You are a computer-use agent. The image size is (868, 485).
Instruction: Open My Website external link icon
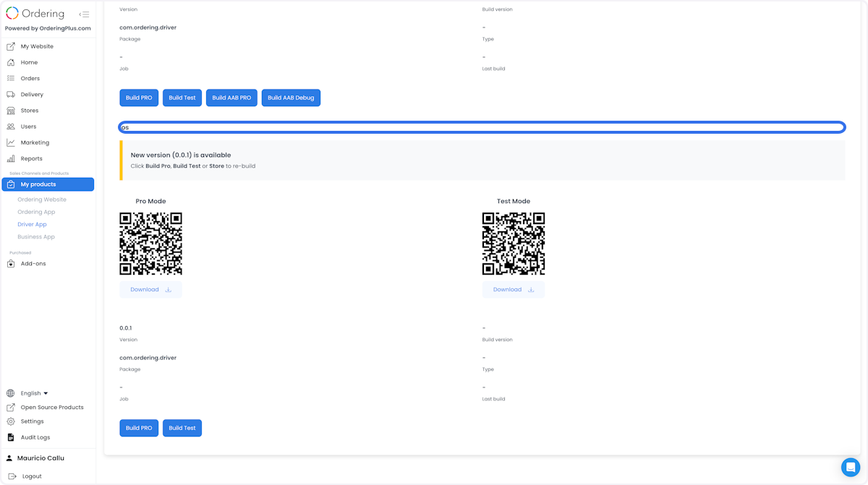click(x=11, y=46)
